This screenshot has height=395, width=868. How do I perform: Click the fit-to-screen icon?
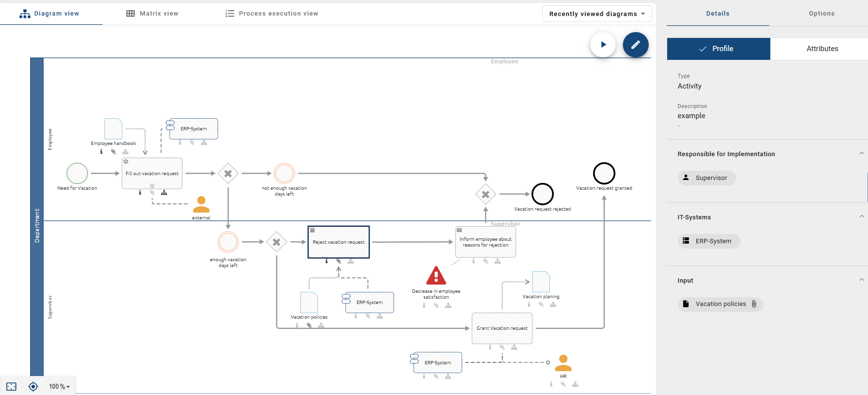point(12,387)
